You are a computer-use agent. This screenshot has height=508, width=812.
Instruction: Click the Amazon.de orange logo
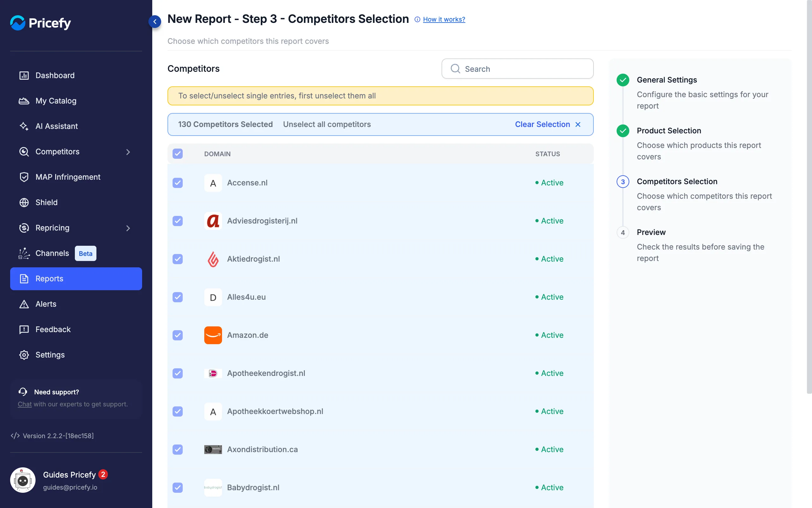[213, 335]
